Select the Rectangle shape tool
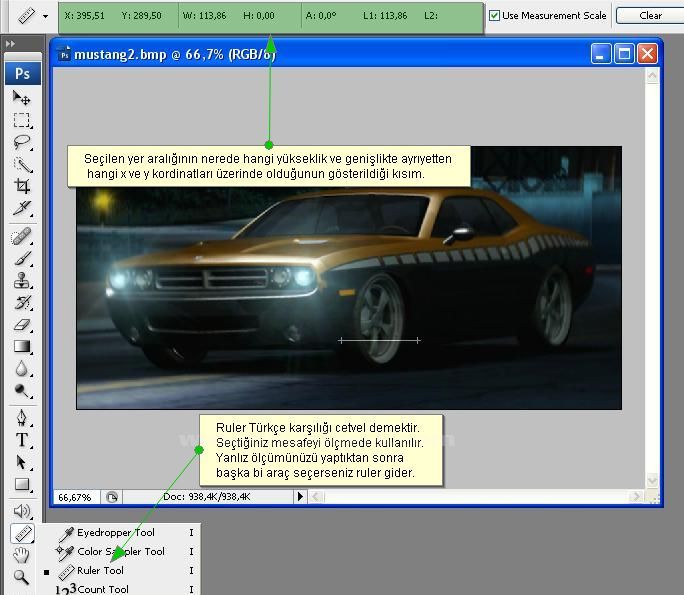Viewport: 684px width, 595px height. [x=22, y=484]
